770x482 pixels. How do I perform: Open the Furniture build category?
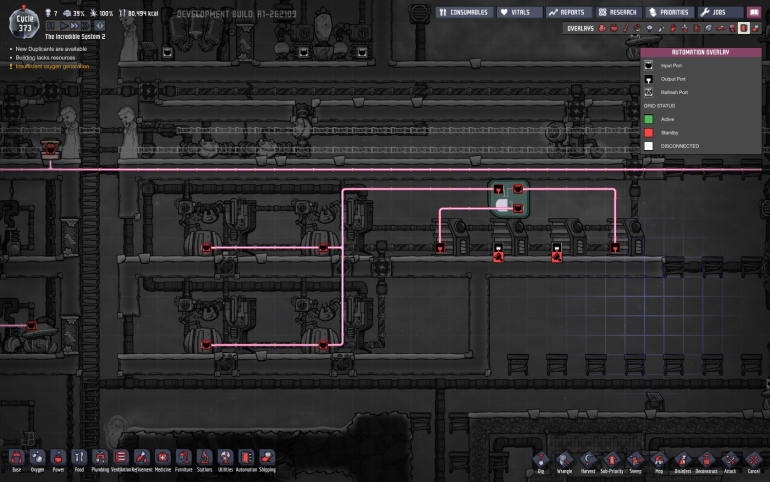click(x=184, y=458)
